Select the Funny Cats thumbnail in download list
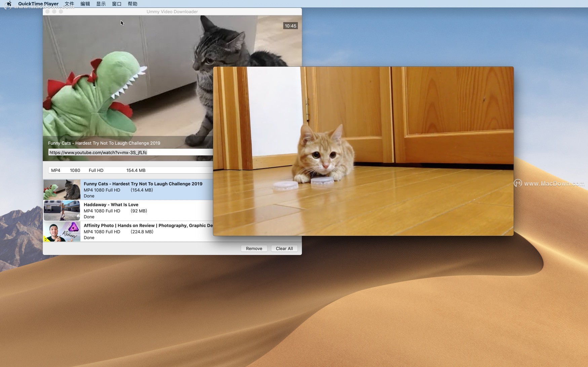The height and width of the screenshot is (367, 588). tap(62, 190)
